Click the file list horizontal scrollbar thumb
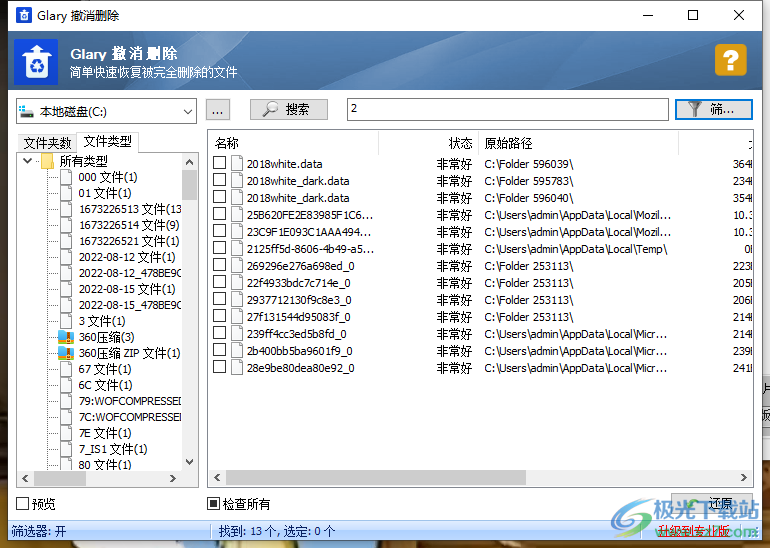770x548 pixels. 376,477
